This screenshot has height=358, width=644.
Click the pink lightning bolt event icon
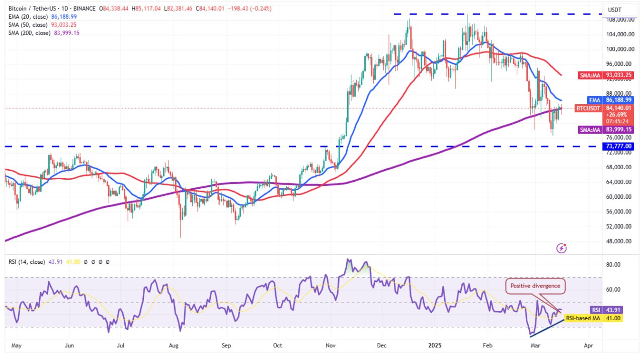tap(562, 248)
